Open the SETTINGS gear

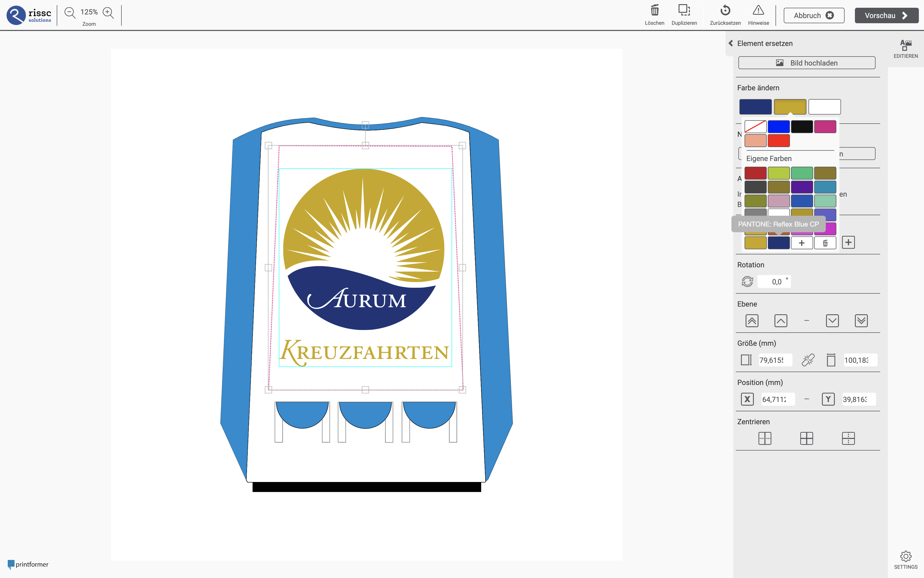point(905,560)
